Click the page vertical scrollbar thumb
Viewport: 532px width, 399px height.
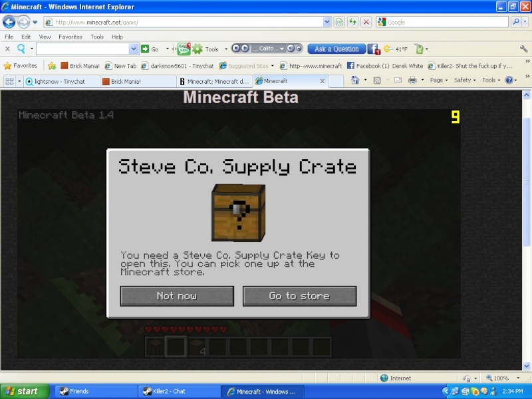526,182
